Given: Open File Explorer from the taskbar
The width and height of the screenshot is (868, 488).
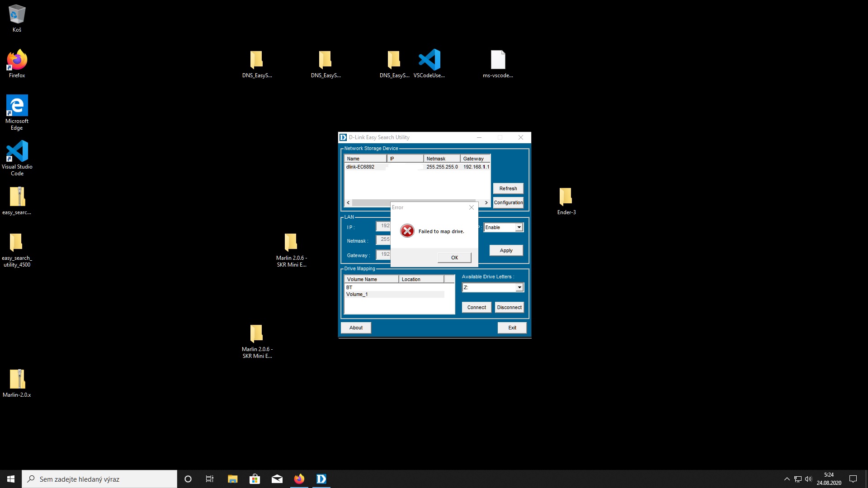Looking at the screenshot, I should click(x=232, y=479).
